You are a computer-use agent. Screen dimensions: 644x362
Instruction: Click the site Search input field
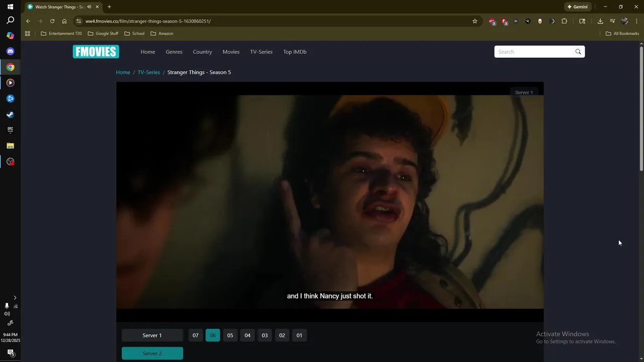click(x=534, y=52)
